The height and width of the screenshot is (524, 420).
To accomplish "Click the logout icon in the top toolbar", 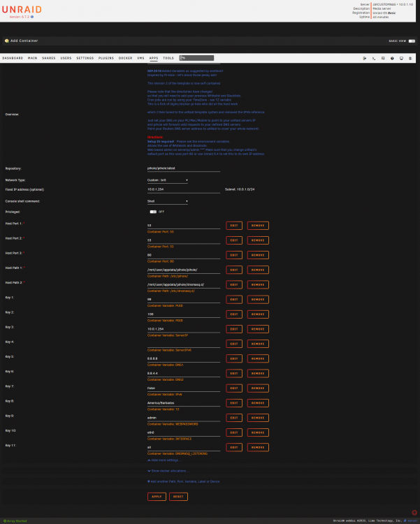I will click(365, 58).
